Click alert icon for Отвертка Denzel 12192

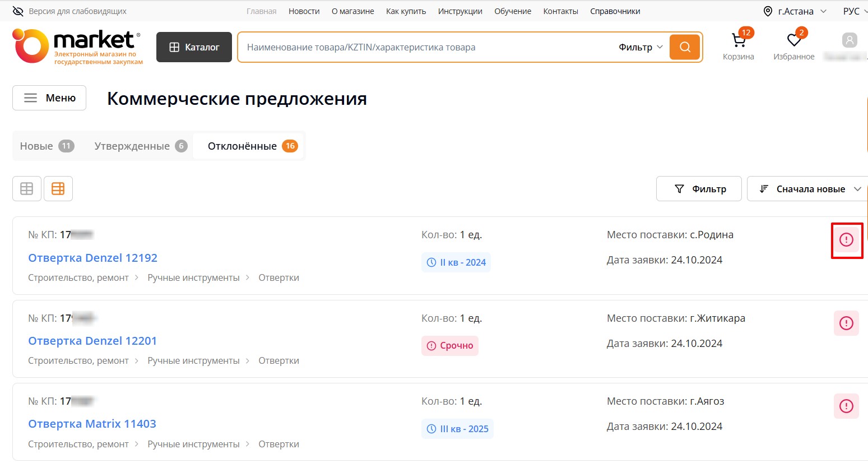[846, 240]
